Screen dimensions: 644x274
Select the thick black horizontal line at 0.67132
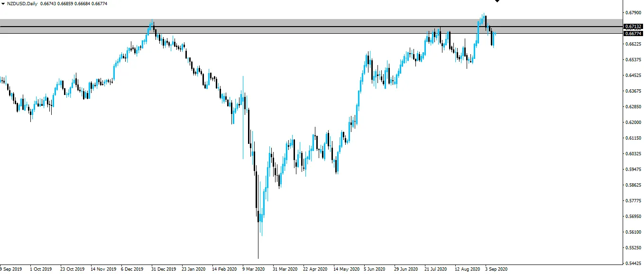click(312, 26)
